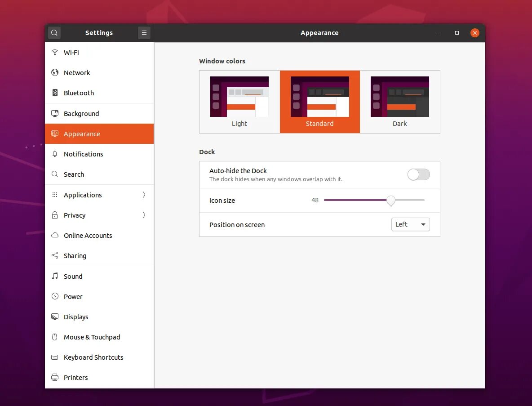This screenshot has width=532, height=406.
Task: Expand Applications submenu chevron
Action: coord(144,195)
